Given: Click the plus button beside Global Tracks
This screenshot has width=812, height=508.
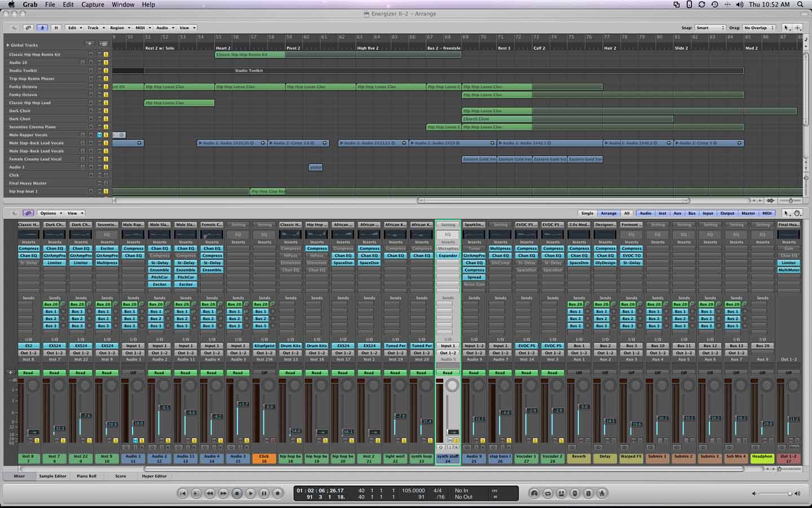Looking at the screenshot, I should point(90,43).
